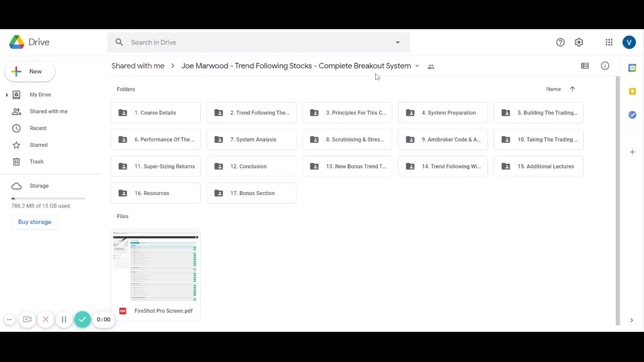Open Trash in sidebar

coord(36,161)
